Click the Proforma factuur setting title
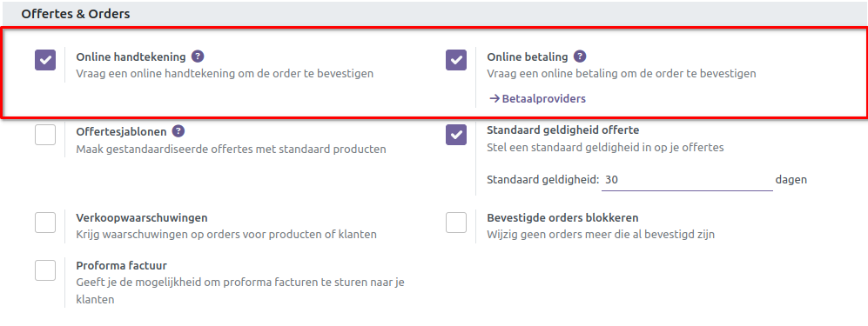This screenshot has height=326, width=868. [122, 266]
